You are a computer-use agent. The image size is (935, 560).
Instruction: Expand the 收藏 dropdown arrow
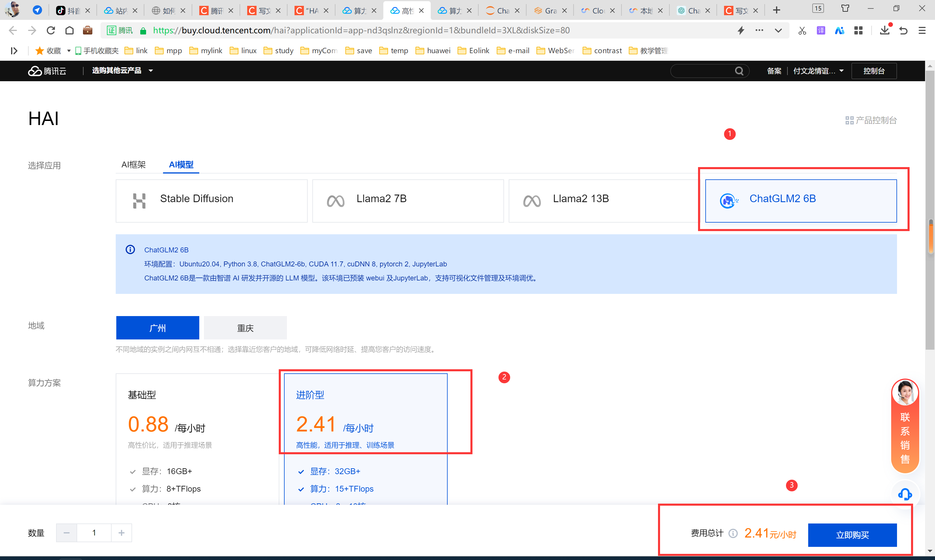[x=69, y=51]
